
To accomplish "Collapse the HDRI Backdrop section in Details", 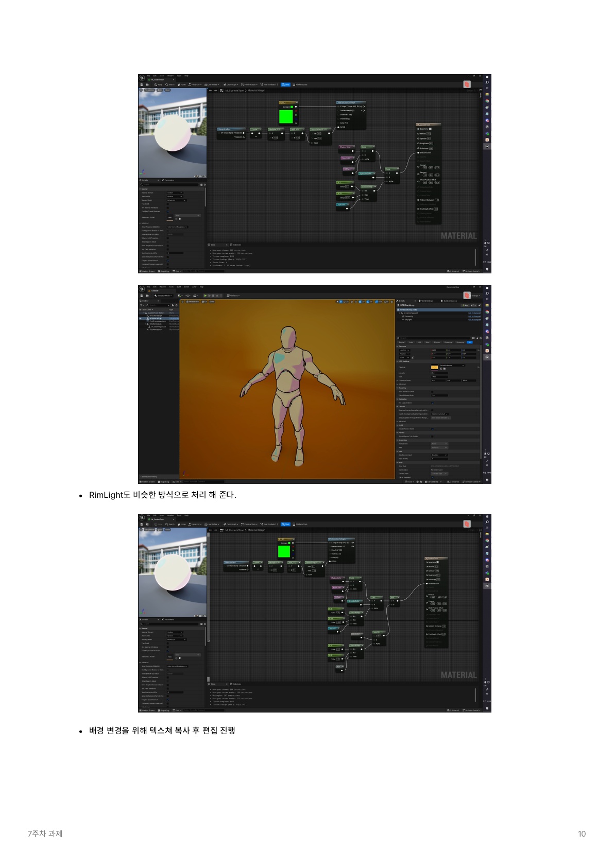I will pyautogui.click(x=397, y=361).
